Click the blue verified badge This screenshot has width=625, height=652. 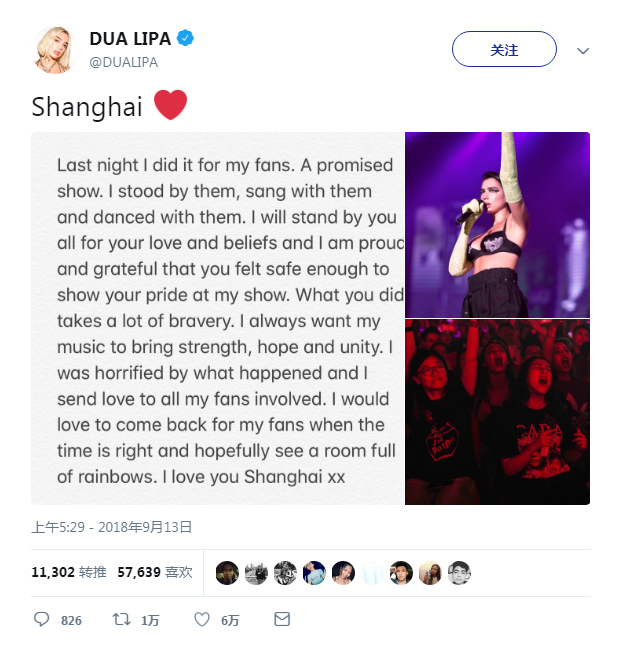click(x=185, y=38)
